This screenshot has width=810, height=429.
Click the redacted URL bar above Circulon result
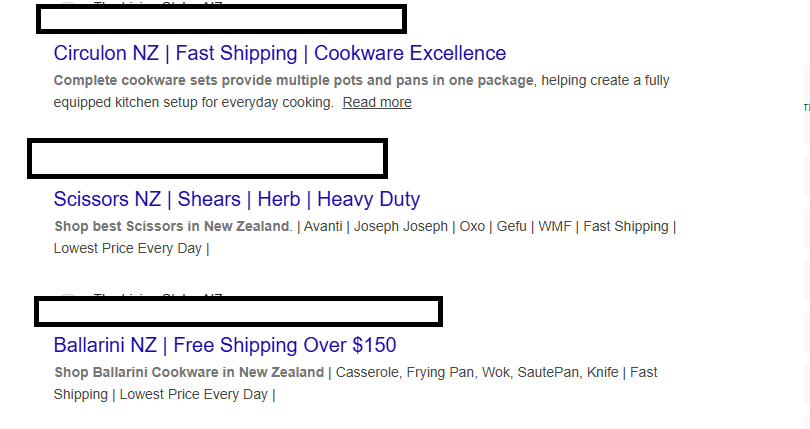pos(221,19)
